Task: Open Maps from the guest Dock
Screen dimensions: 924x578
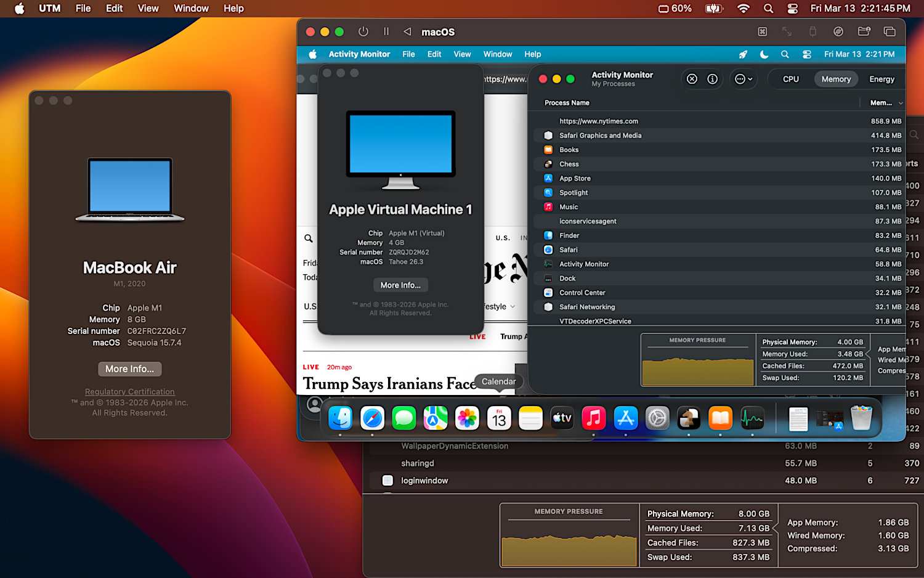Action: pyautogui.click(x=436, y=418)
